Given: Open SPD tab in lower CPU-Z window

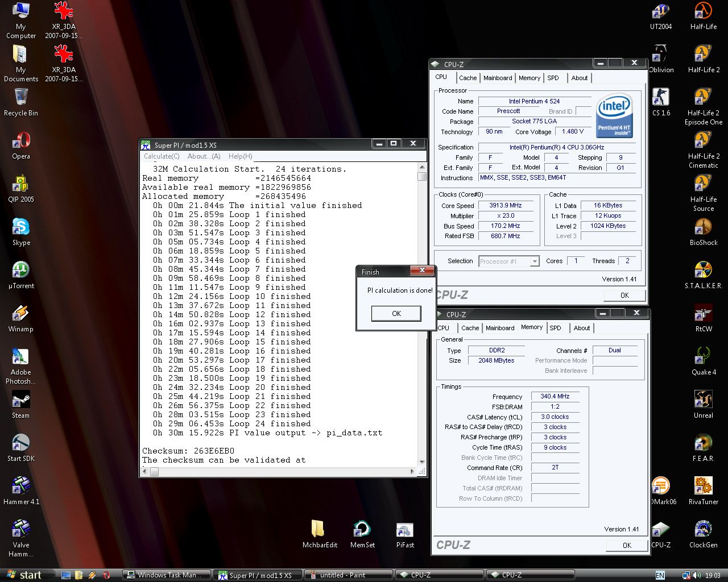Looking at the screenshot, I should click(x=556, y=328).
